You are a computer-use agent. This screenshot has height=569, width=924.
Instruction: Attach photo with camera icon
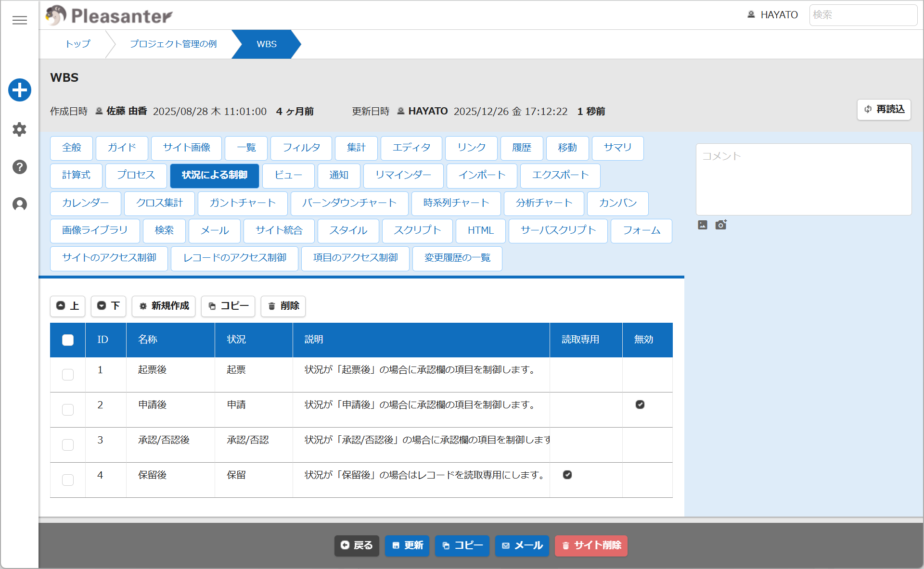pos(721,225)
